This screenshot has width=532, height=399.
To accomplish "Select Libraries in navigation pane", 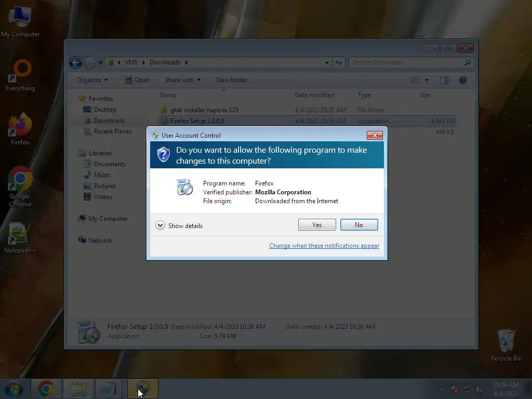I will tap(100, 153).
